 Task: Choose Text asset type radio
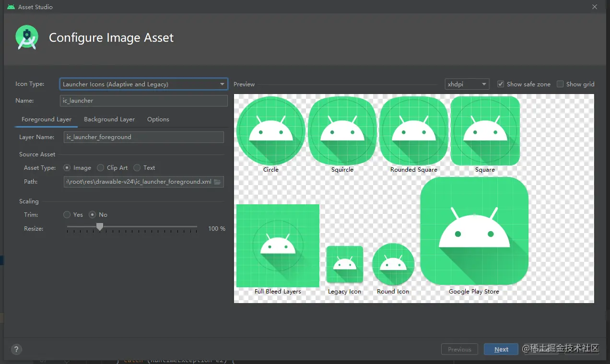click(x=137, y=168)
